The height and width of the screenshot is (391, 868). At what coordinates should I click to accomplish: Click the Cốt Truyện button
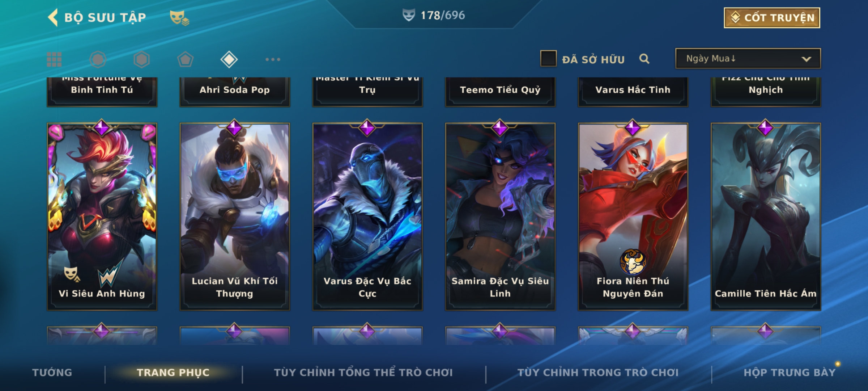click(772, 18)
